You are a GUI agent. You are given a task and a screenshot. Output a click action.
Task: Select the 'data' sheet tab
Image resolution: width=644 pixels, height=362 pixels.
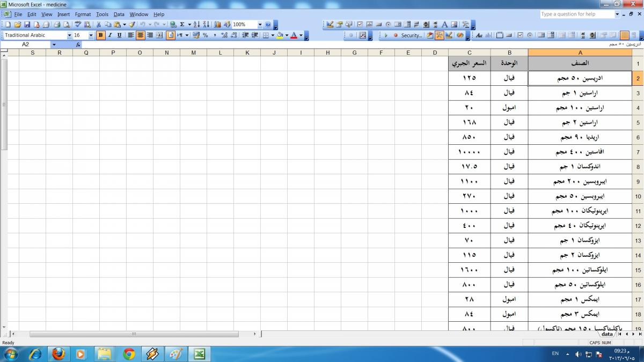point(607,334)
